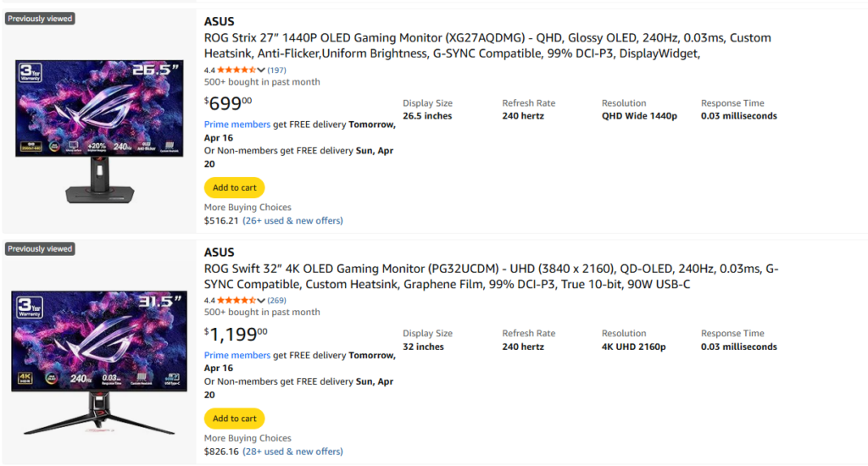The width and height of the screenshot is (868, 466).
Task: Expand rating dropdown chevron for ROG Swift
Action: click(x=261, y=301)
